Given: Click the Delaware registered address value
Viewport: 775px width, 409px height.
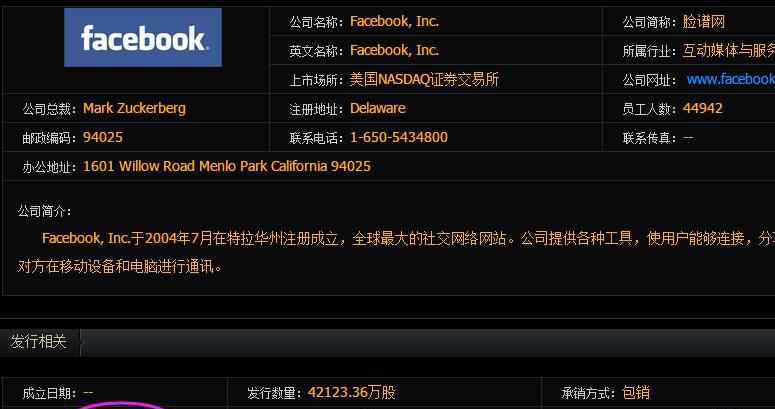Looking at the screenshot, I should (378, 108).
